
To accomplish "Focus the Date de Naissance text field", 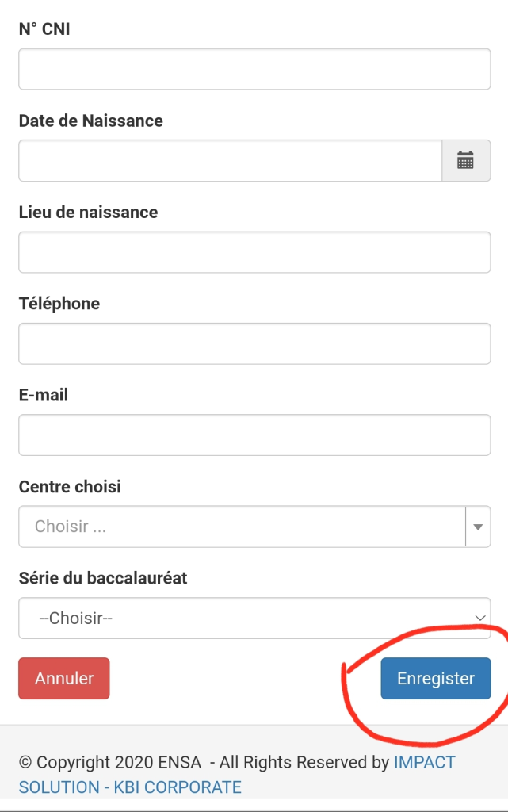I will [x=230, y=160].
